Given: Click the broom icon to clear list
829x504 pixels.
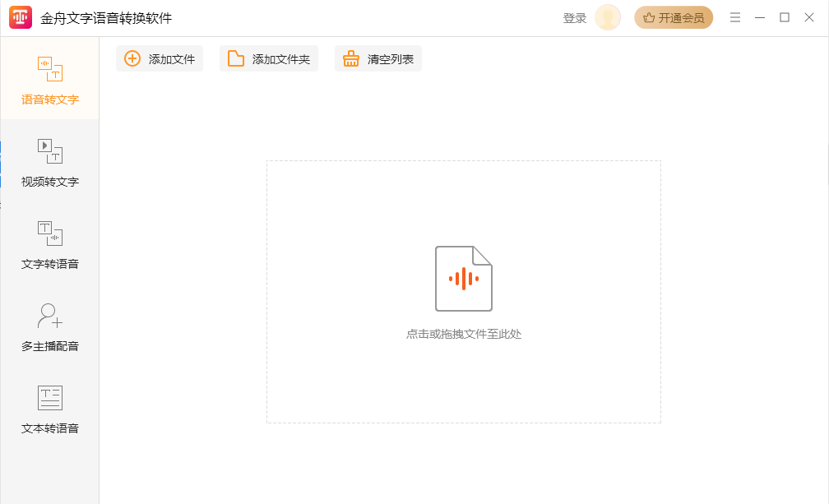Looking at the screenshot, I should tap(351, 58).
